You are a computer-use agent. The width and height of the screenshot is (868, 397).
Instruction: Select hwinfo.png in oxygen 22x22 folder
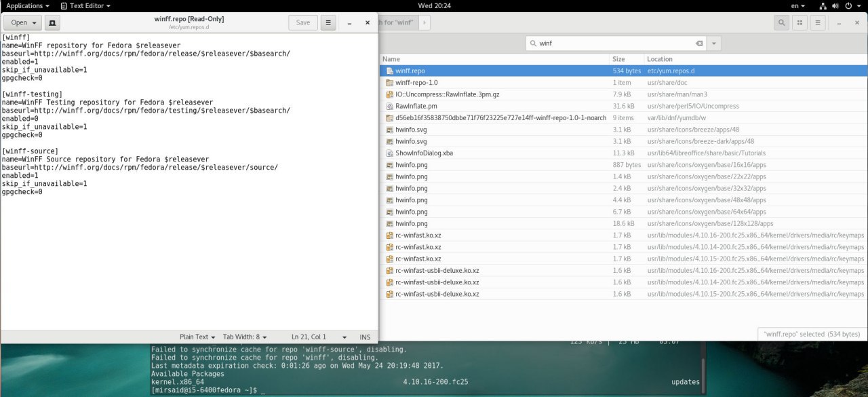click(x=623, y=176)
